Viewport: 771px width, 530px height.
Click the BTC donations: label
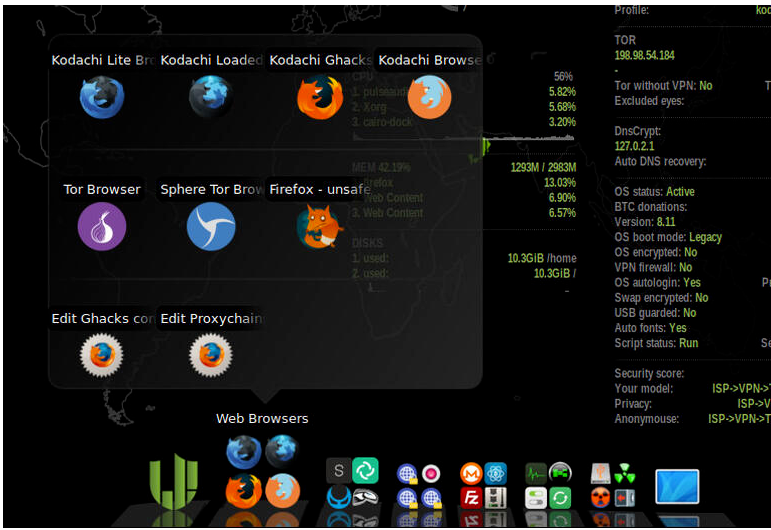(x=651, y=207)
